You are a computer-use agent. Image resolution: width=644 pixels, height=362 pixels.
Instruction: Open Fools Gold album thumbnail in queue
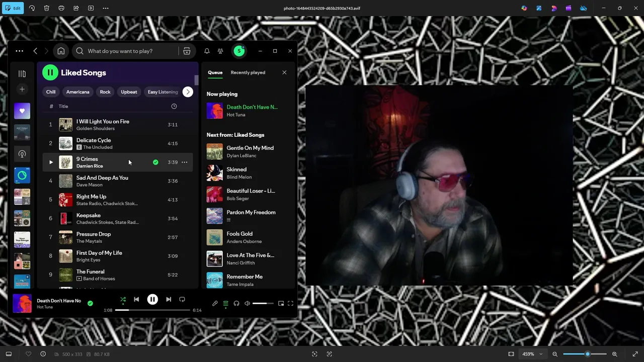pos(214,237)
